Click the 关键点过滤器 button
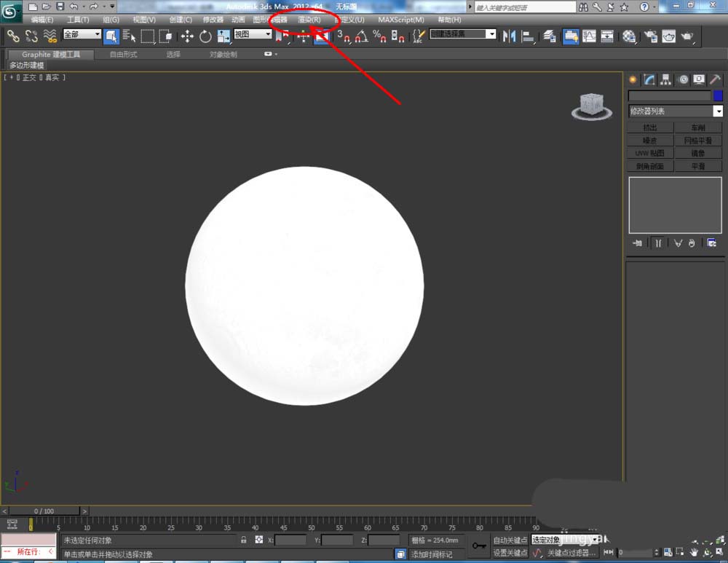728x563 pixels. [x=571, y=552]
